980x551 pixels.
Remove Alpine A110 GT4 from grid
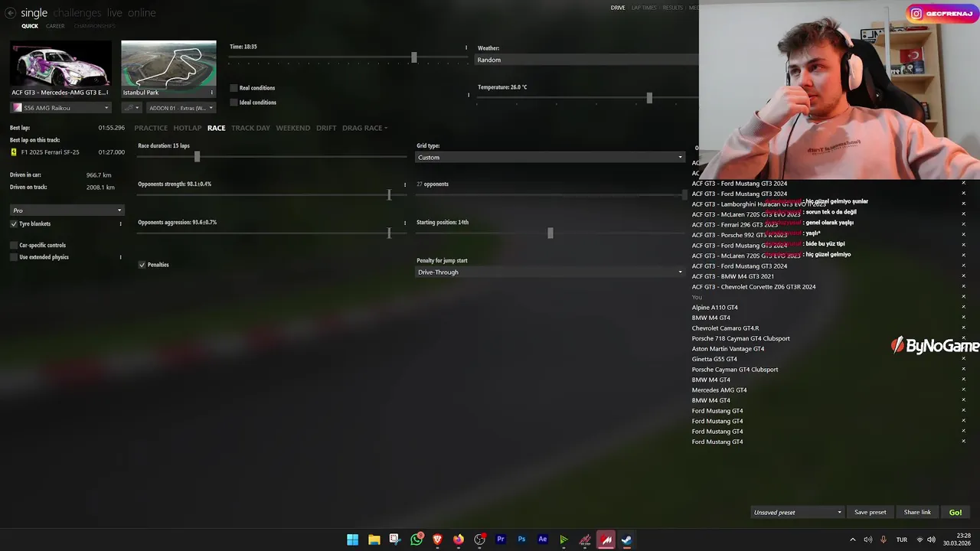click(x=964, y=308)
